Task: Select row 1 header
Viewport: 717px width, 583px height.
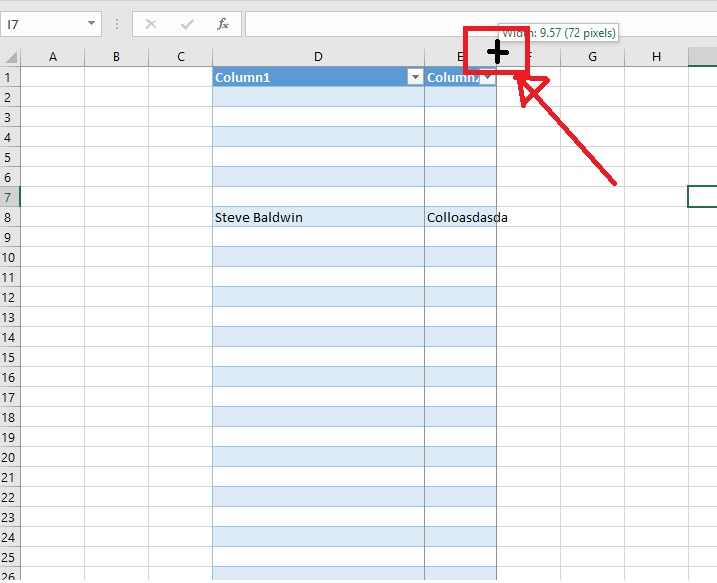Action: (x=10, y=77)
